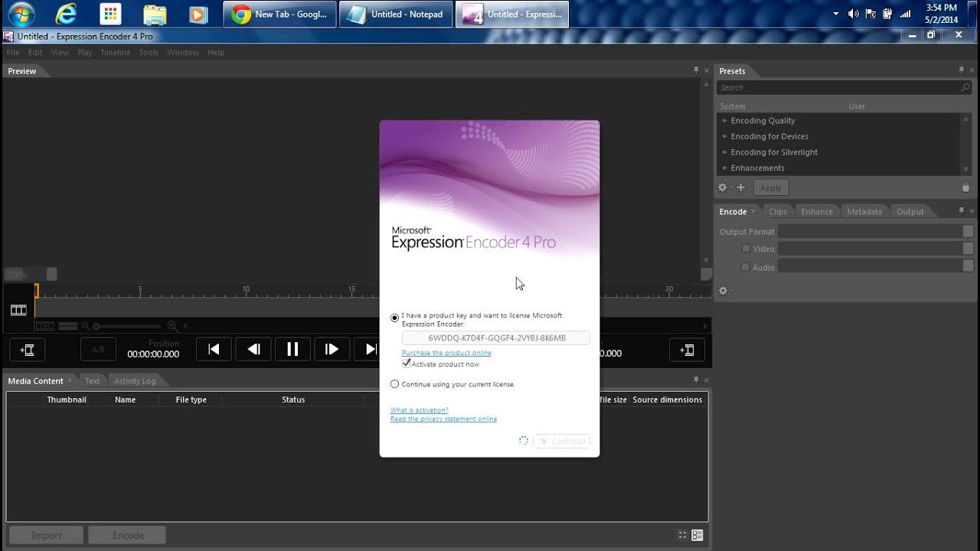Switch to the Enhance tab
This screenshot has height=551, width=980.
coord(817,211)
